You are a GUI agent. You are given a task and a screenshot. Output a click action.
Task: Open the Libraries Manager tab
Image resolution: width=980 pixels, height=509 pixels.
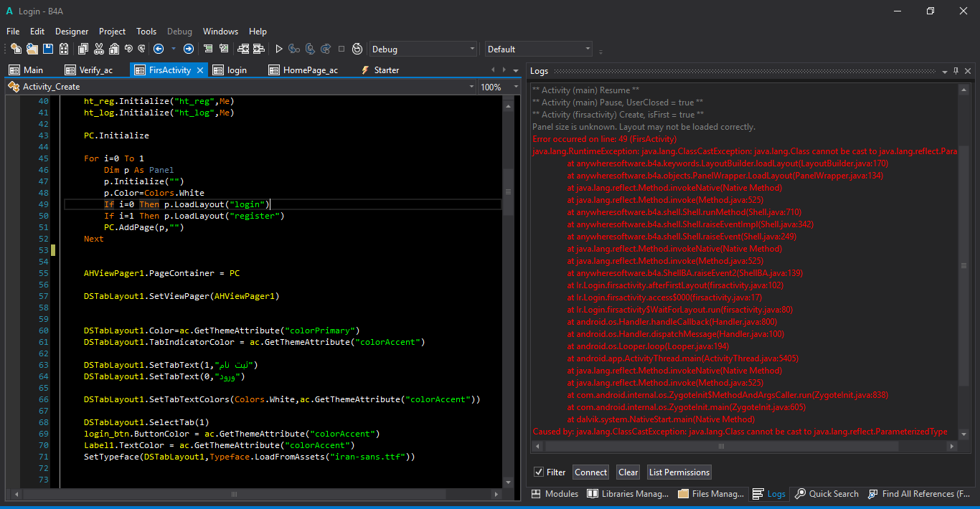(628, 494)
